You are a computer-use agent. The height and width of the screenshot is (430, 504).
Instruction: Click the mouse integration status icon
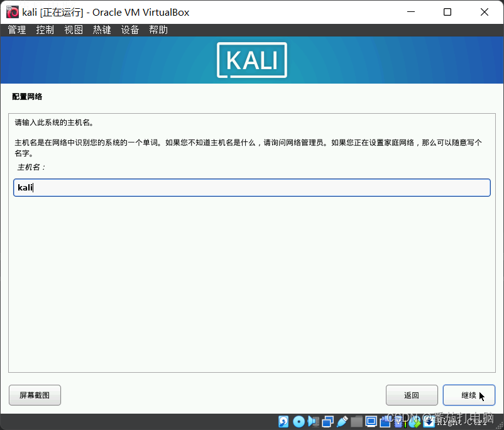(x=415, y=422)
